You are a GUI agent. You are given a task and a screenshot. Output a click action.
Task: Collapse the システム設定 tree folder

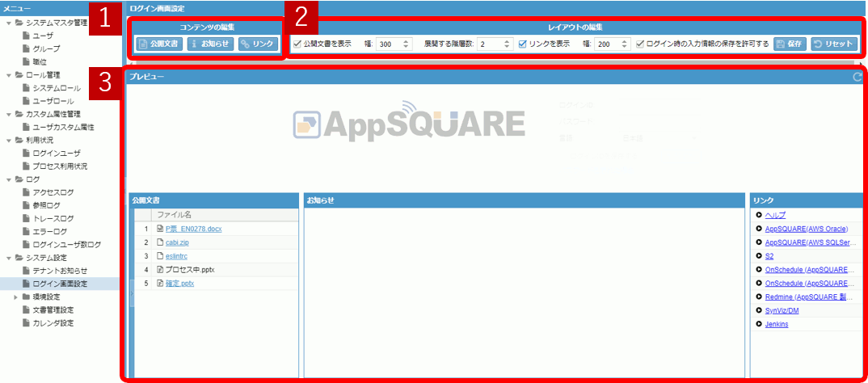(8, 258)
